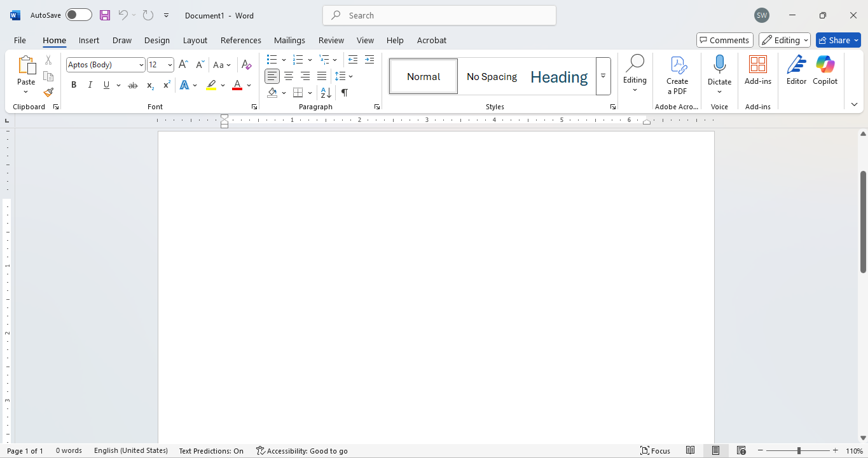Open the Comments pane button

click(724, 40)
